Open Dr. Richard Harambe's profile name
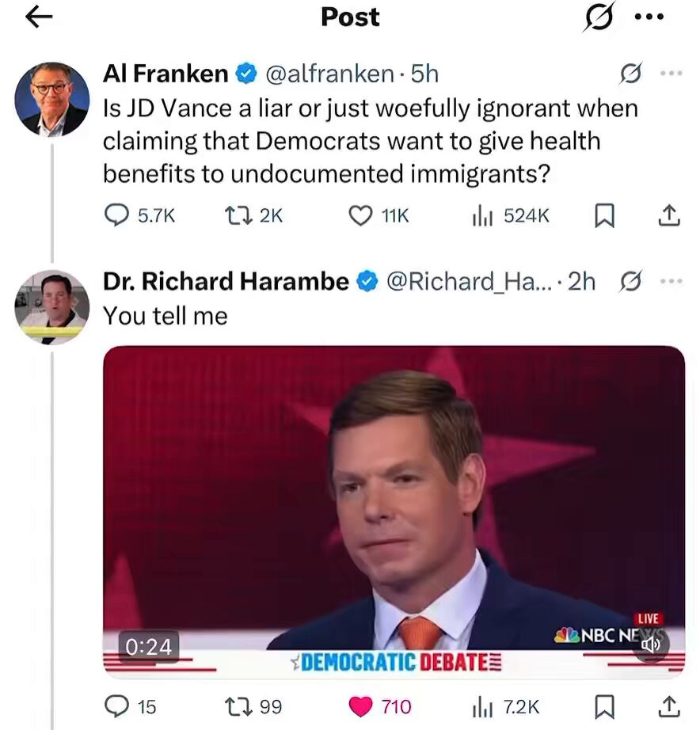This screenshot has width=700, height=730. pos(226,281)
